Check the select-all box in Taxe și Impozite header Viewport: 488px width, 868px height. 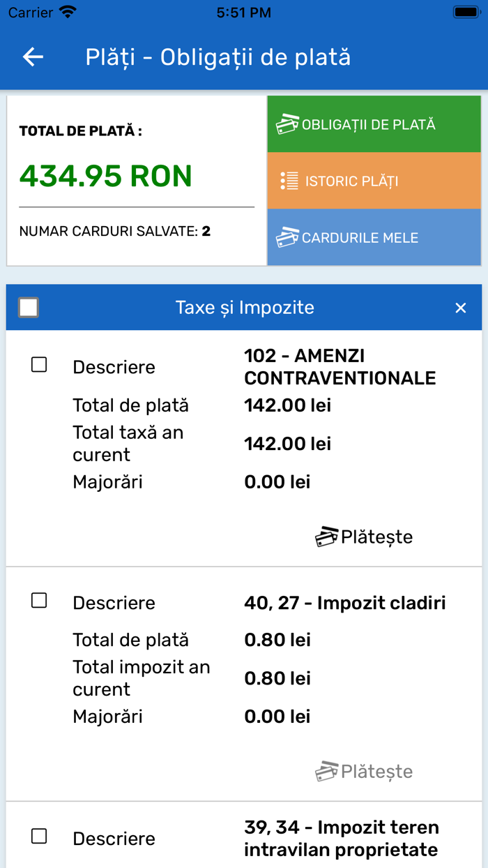pyautogui.click(x=29, y=306)
